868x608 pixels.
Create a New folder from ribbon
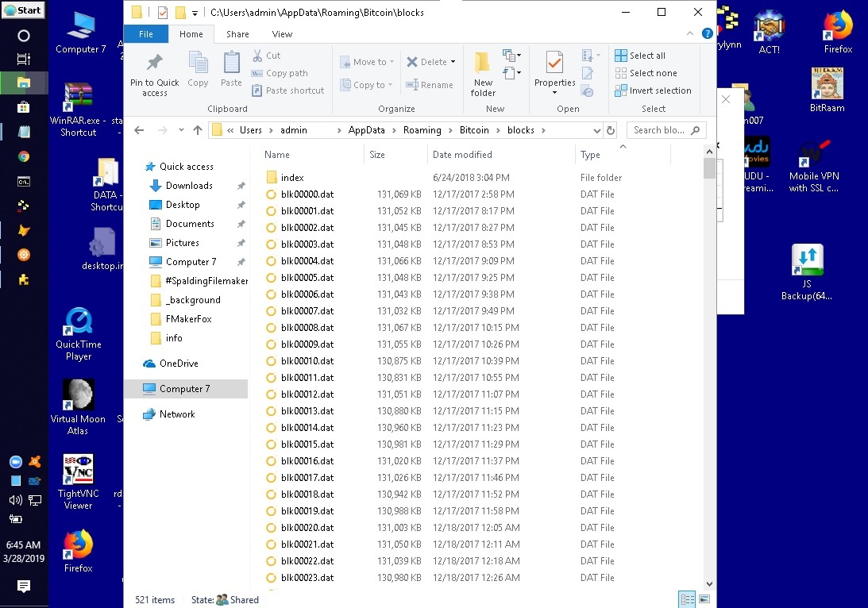[483, 74]
